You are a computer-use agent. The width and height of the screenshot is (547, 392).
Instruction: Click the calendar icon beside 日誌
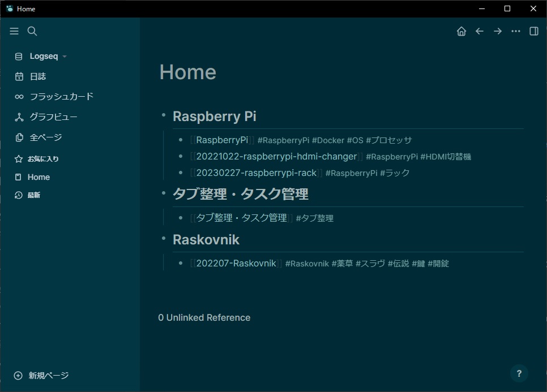click(x=19, y=77)
